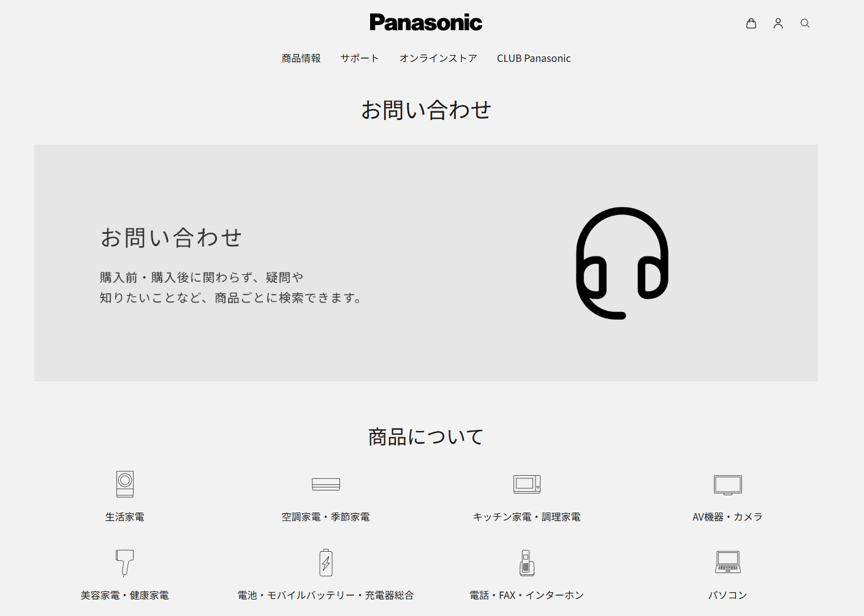Click the Panasonic logo
The image size is (864, 616).
[x=426, y=23]
